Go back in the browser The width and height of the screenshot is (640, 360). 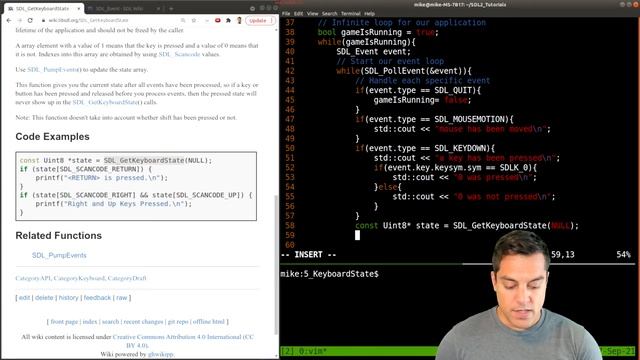click(x=9, y=20)
